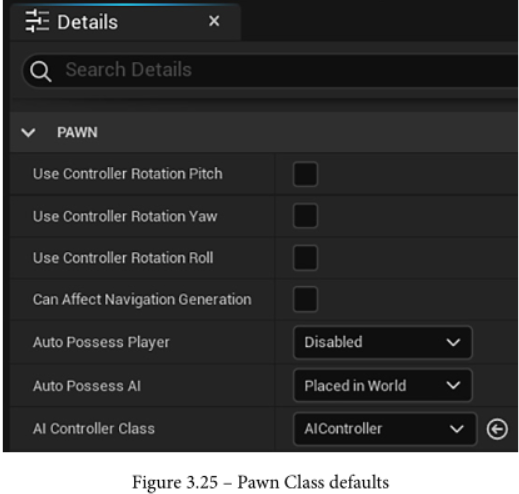Click the Use Controller Rotation Yaw label

(125, 216)
